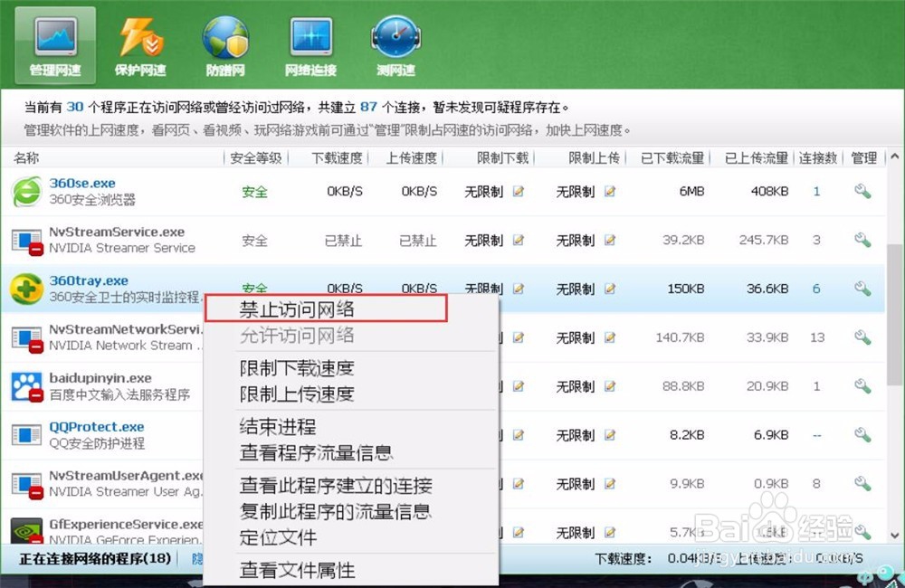This screenshot has height=588, width=905.
Task: Edit upload limit for NvStreamNetworkService row
Action: [x=609, y=337]
